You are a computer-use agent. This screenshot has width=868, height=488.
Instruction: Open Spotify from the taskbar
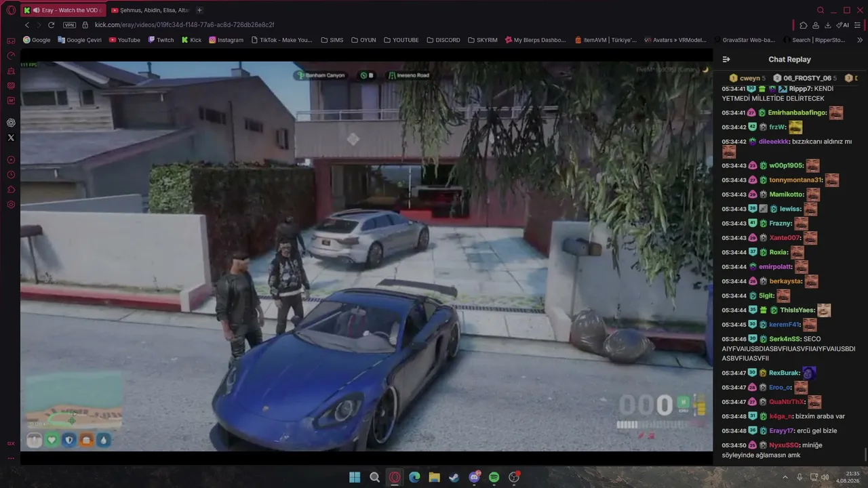click(x=494, y=477)
